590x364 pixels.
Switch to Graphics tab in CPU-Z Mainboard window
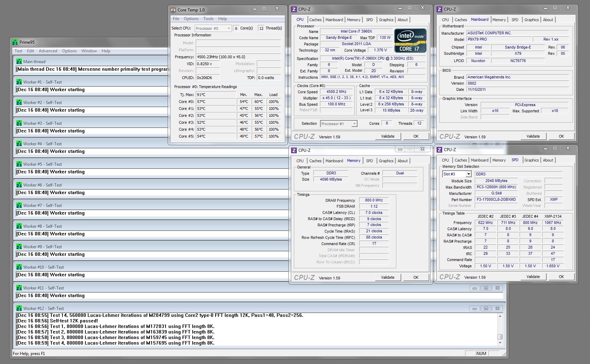pos(531,20)
